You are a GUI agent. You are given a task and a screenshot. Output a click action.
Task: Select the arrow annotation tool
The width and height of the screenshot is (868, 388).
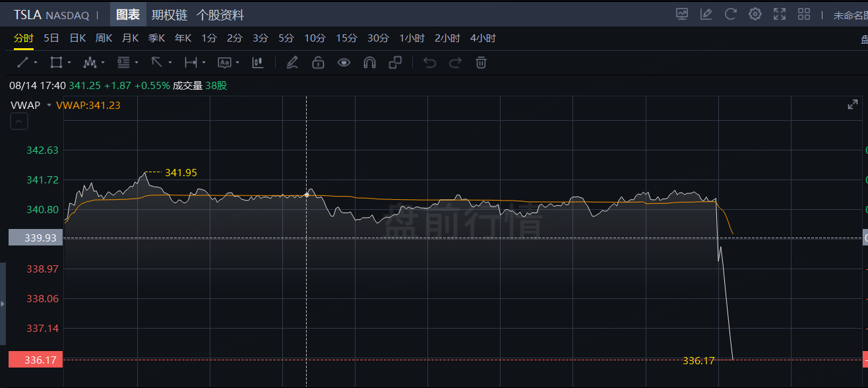pyautogui.click(x=157, y=63)
